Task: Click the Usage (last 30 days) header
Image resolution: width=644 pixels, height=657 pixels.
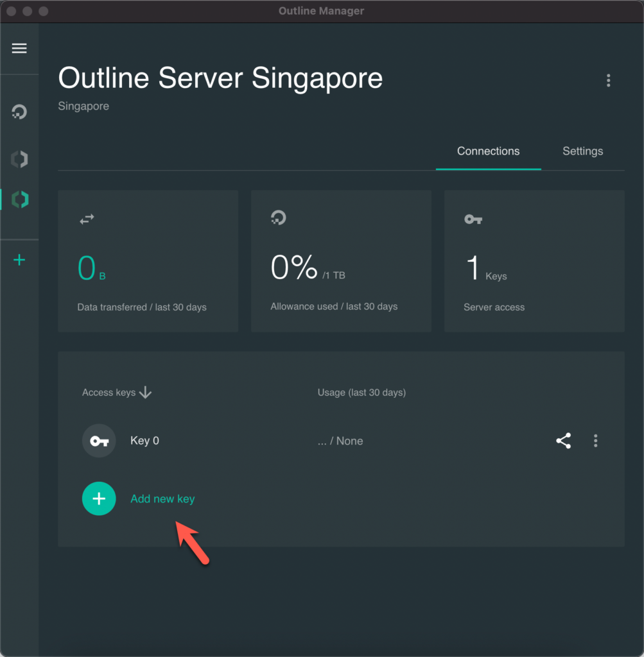Action: [361, 392]
